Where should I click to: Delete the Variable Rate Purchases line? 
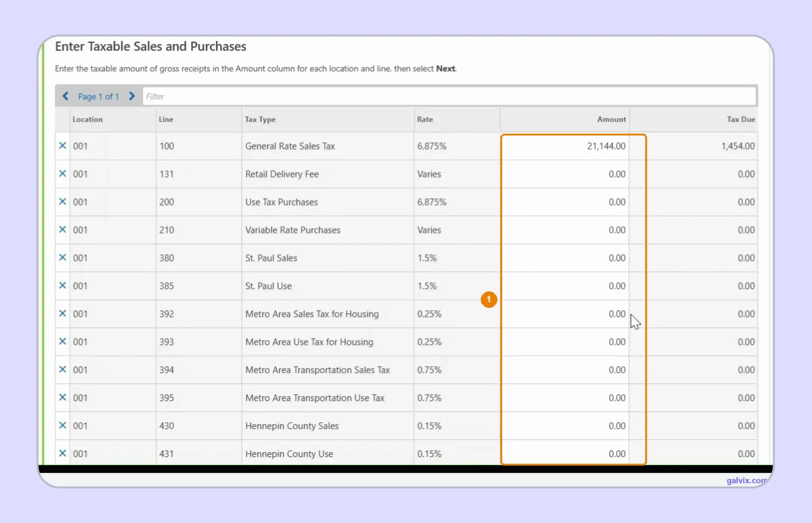click(x=62, y=230)
